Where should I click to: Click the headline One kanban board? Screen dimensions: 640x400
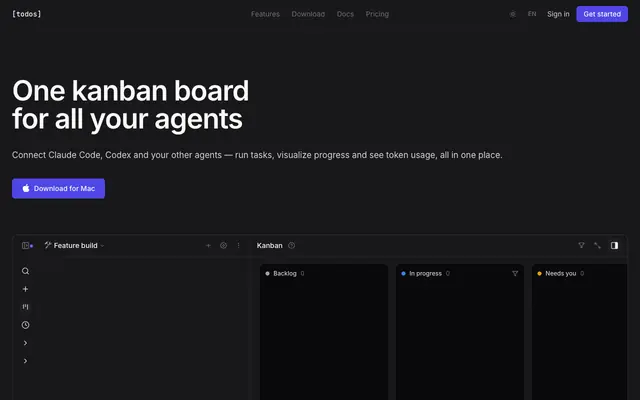point(131,91)
